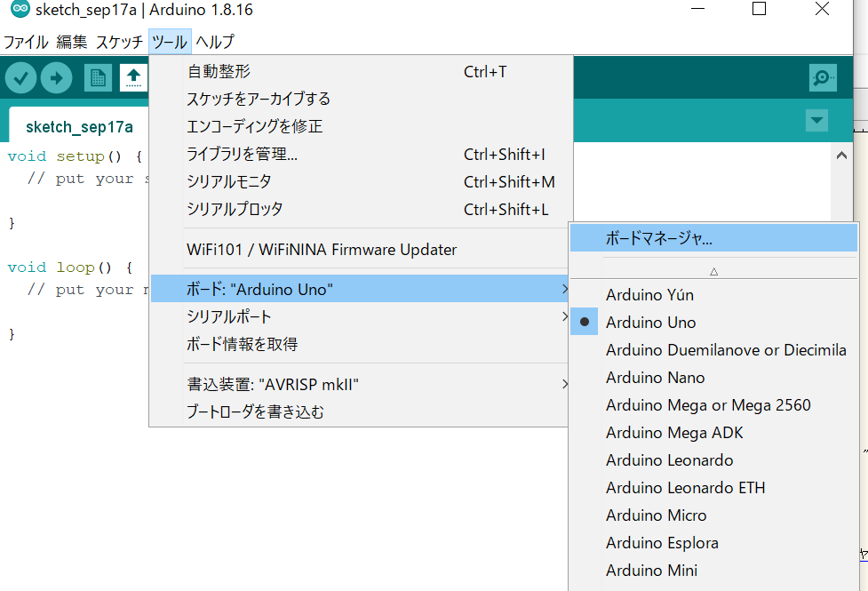
Task: Open the スケッチ menu
Action: (x=120, y=42)
